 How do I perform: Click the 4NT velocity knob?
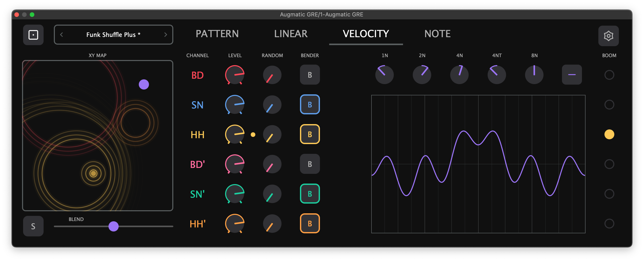(x=497, y=75)
